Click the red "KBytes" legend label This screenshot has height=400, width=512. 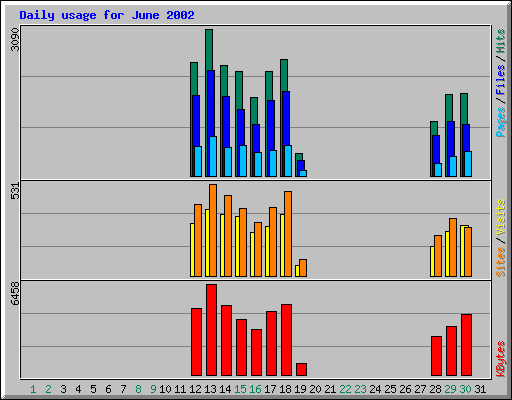pyautogui.click(x=500, y=359)
